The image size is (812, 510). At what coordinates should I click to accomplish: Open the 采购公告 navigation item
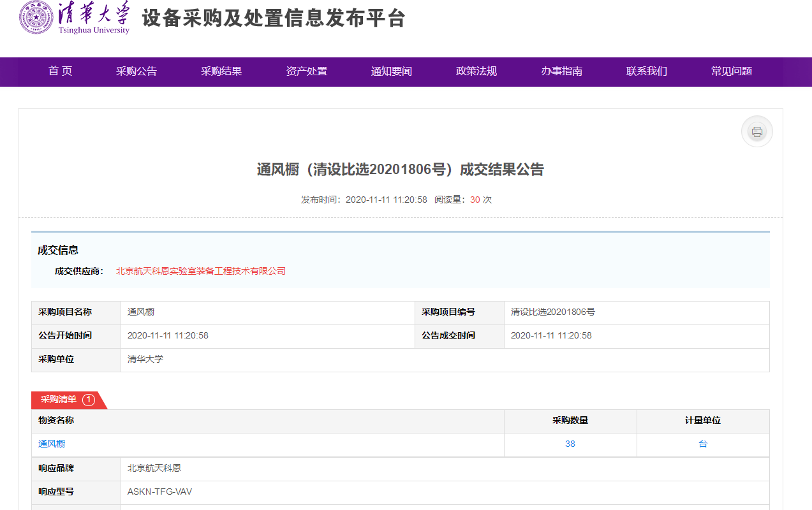coord(137,71)
